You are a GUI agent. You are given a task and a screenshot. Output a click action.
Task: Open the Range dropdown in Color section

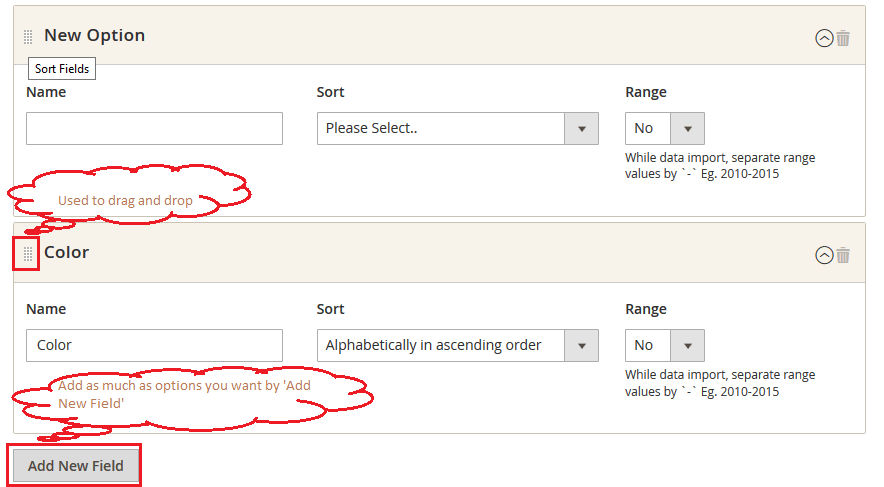tap(665, 345)
